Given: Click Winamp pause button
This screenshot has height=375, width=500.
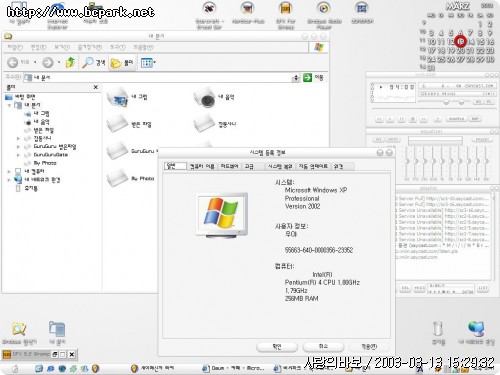Looking at the screenshot, I should [401, 119].
